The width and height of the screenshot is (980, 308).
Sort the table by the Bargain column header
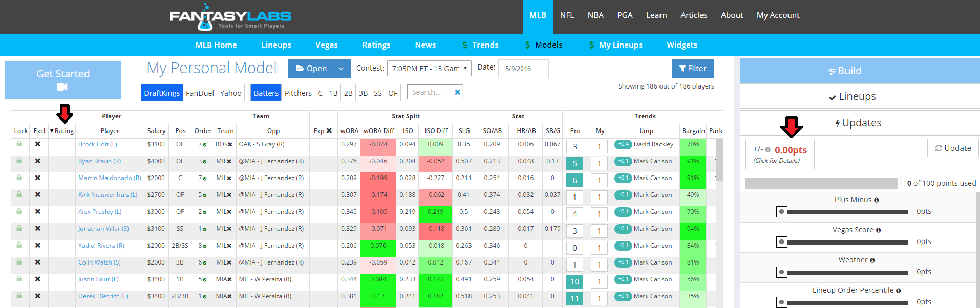point(693,131)
